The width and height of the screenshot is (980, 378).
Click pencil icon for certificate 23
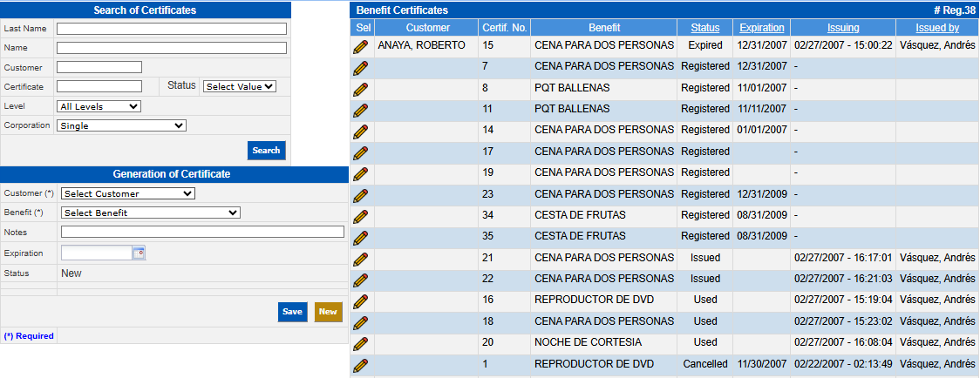[360, 195]
